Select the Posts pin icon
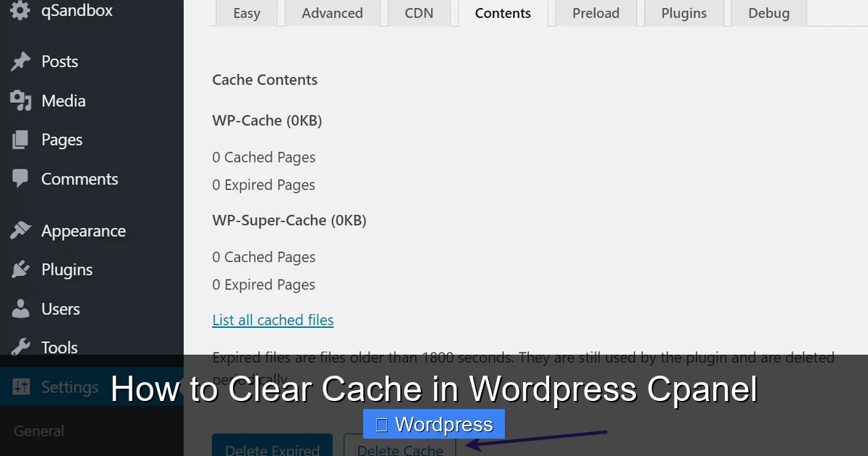Image resolution: width=868 pixels, height=456 pixels. (20, 62)
